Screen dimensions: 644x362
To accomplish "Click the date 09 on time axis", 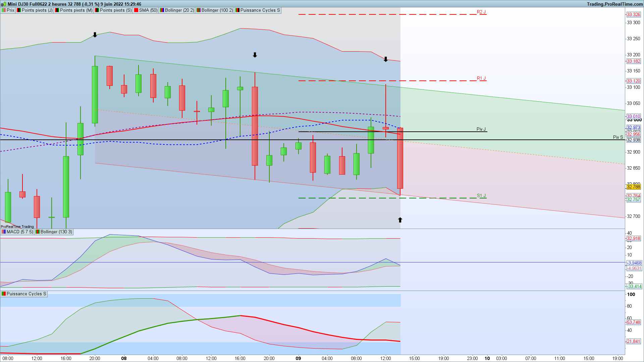I will [298, 358].
